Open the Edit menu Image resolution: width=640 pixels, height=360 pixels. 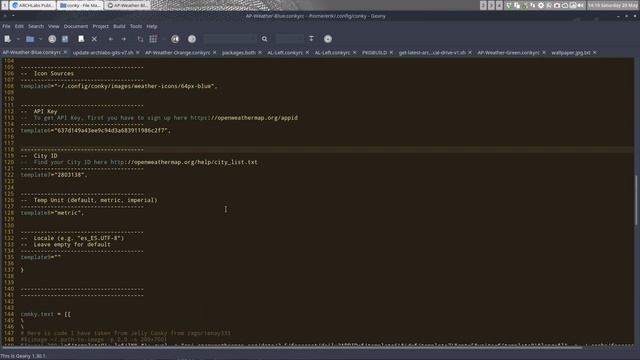pos(19,26)
